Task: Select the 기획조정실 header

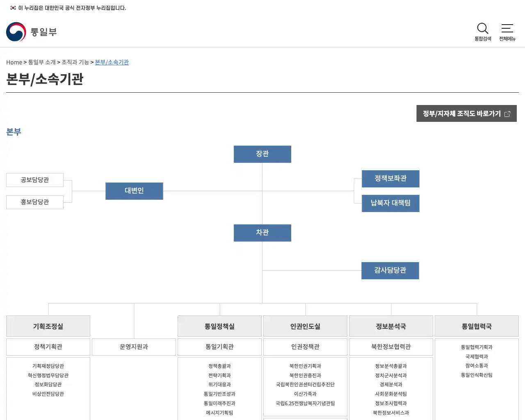Action: tap(48, 326)
